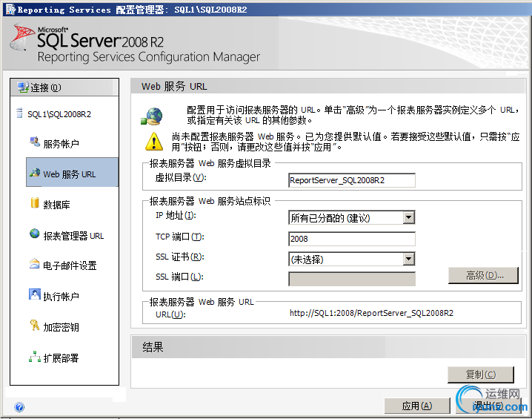Image resolution: width=532 pixels, height=419 pixels.
Task: Click the 高级(D)... advanced button
Action: click(484, 275)
